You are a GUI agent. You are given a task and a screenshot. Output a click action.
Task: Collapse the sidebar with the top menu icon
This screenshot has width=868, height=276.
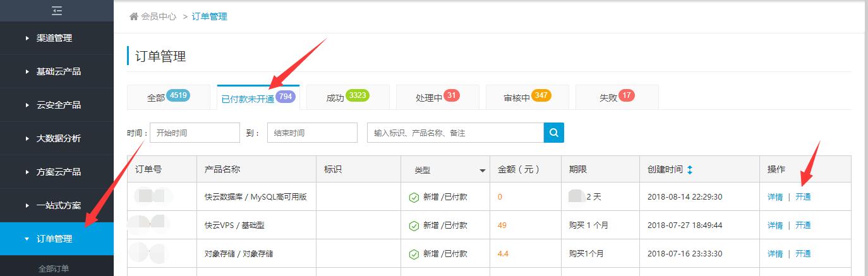pyautogui.click(x=57, y=11)
